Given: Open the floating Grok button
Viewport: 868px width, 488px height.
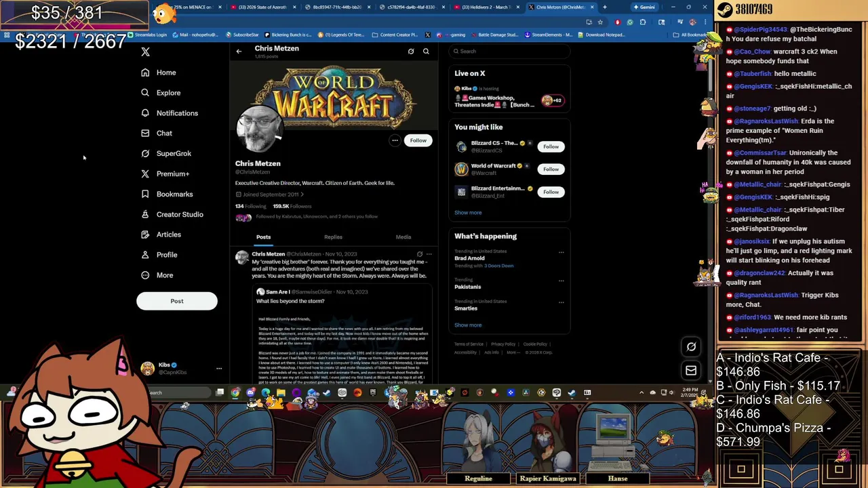Looking at the screenshot, I should click(691, 347).
